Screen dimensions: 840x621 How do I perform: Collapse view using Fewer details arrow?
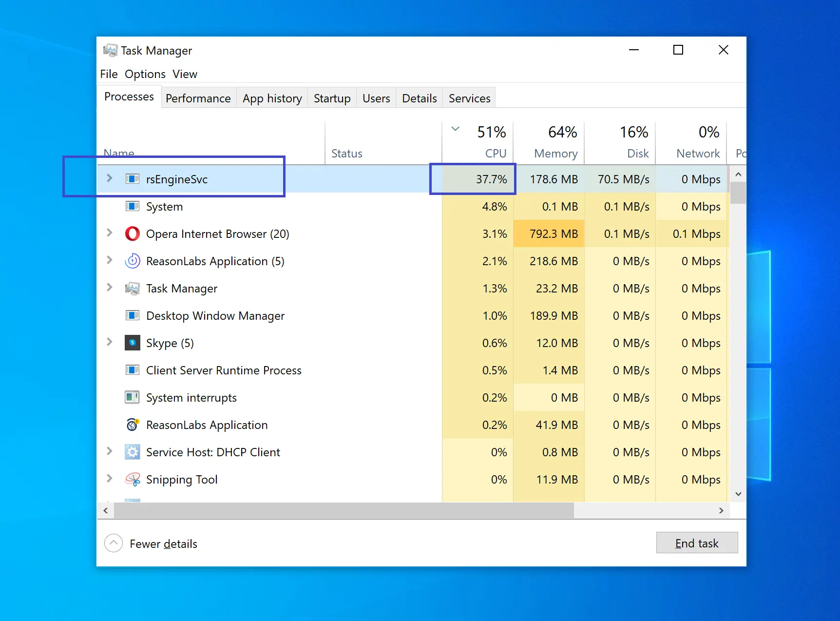[x=114, y=543]
